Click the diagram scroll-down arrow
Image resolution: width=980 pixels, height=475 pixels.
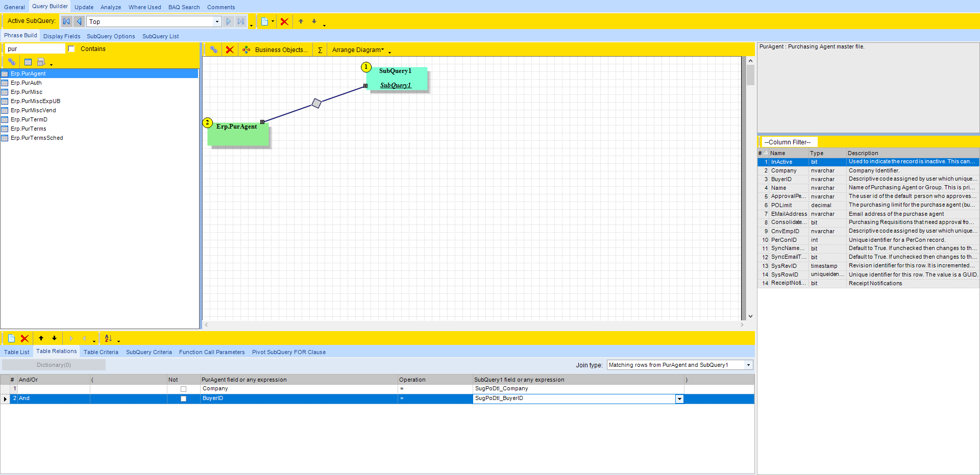tap(750, 316)
